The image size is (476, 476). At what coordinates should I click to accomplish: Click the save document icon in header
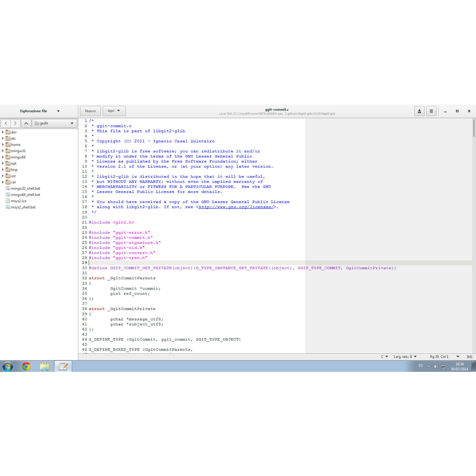pos(419,111)
